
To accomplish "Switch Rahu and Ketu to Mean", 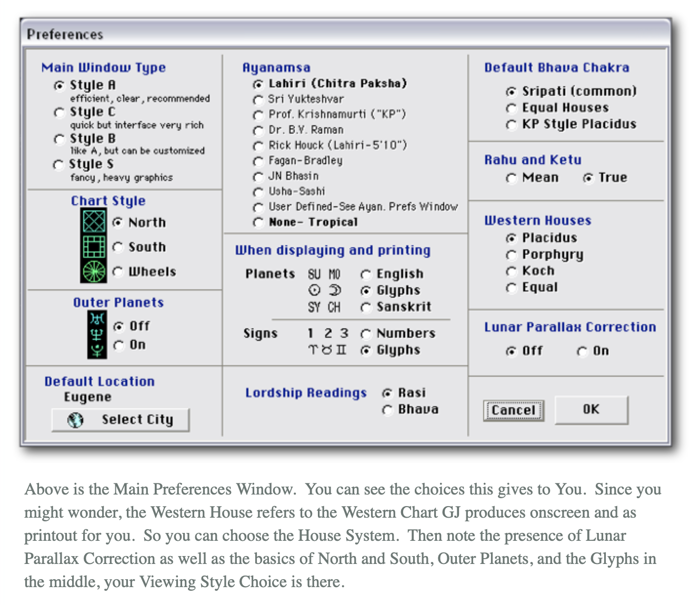I will pyautogui.click(x=511, y=178).
